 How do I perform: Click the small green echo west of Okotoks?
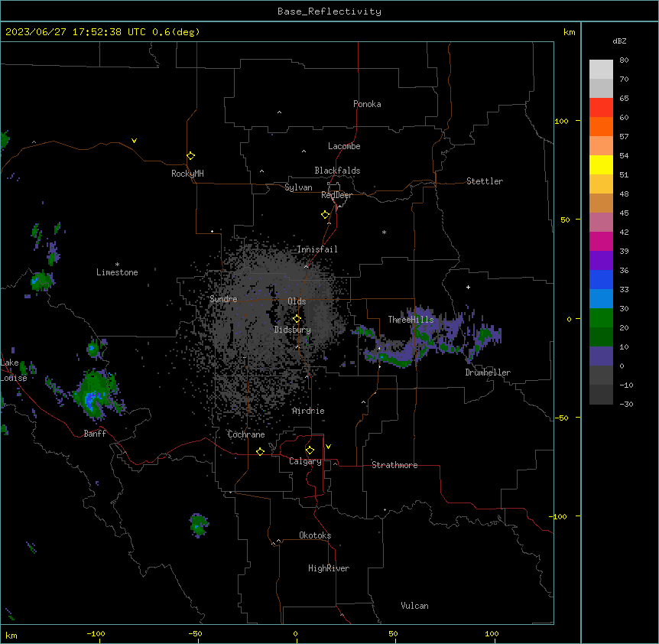point(199,525)
